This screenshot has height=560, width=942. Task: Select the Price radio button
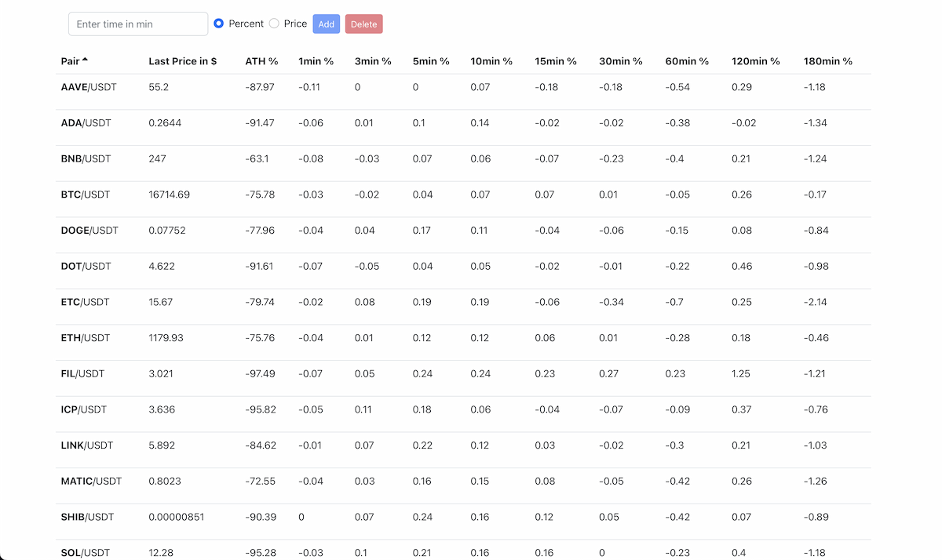pyautogui.click(x=274, y=24)
